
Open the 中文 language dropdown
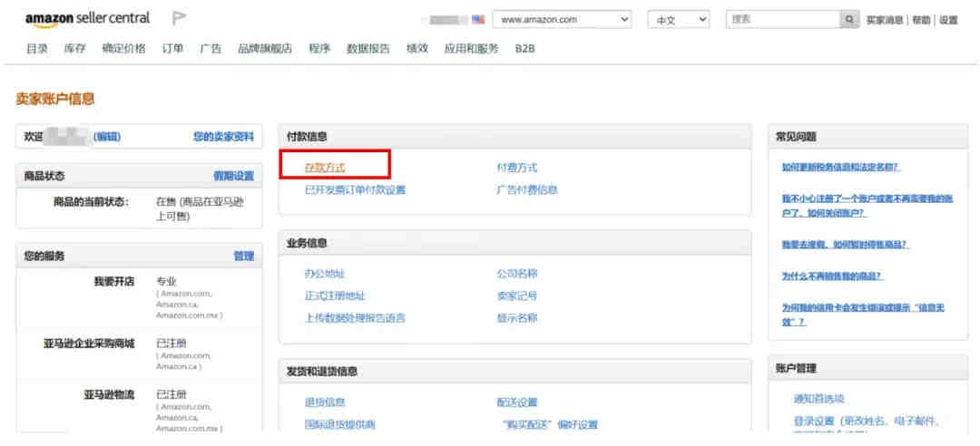pyautogui.click(x=679, y=20)
